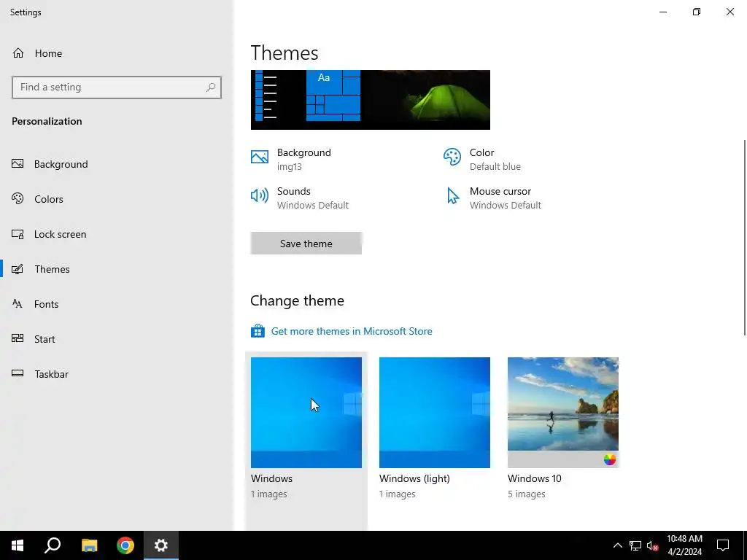Click the network icon in system tray
Viewport: 747px width, 560px height.
point(635,545)
